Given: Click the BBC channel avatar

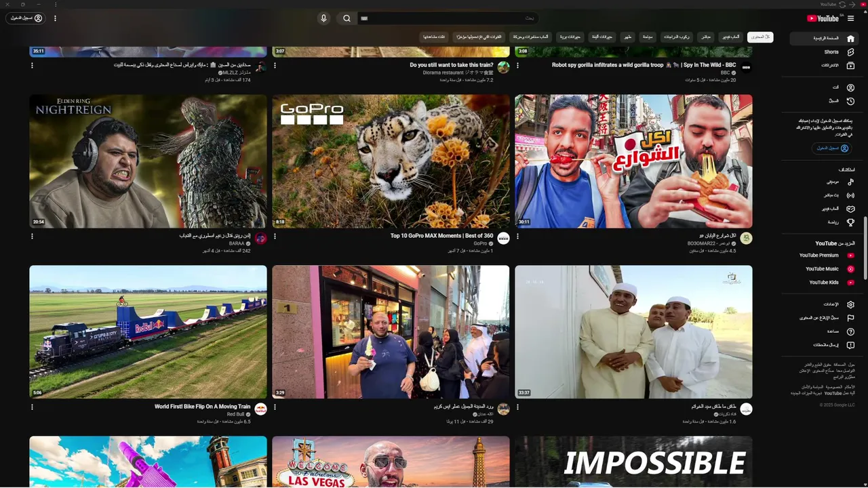Looking at the screenshot, I should click(746, 67).
